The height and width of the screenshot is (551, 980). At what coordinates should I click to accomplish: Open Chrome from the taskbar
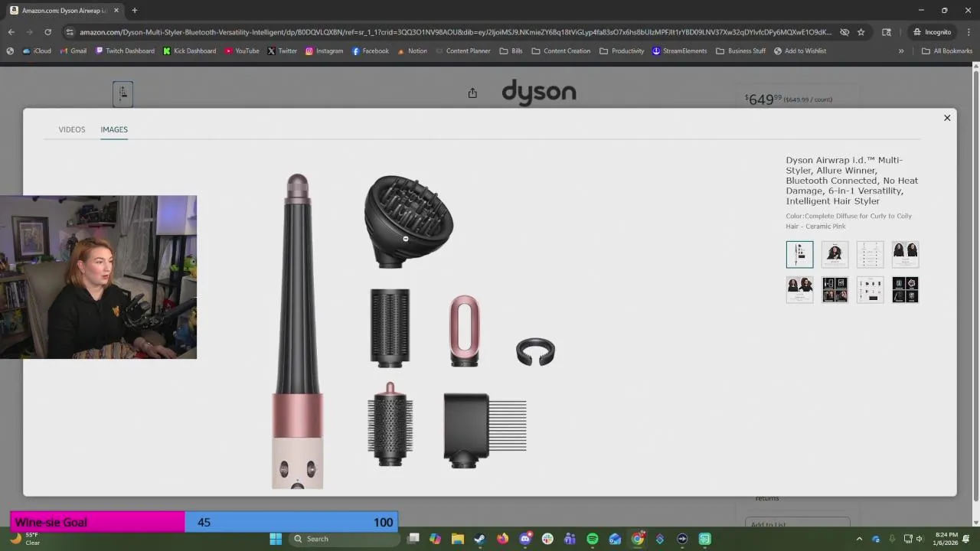click(637, 539)
